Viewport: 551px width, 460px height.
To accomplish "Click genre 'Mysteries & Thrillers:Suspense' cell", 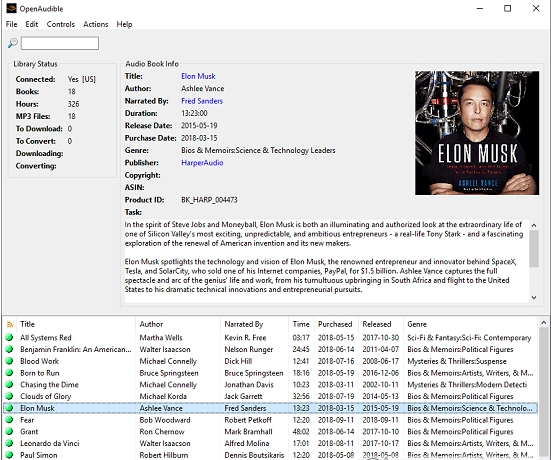I will point(457,361).
